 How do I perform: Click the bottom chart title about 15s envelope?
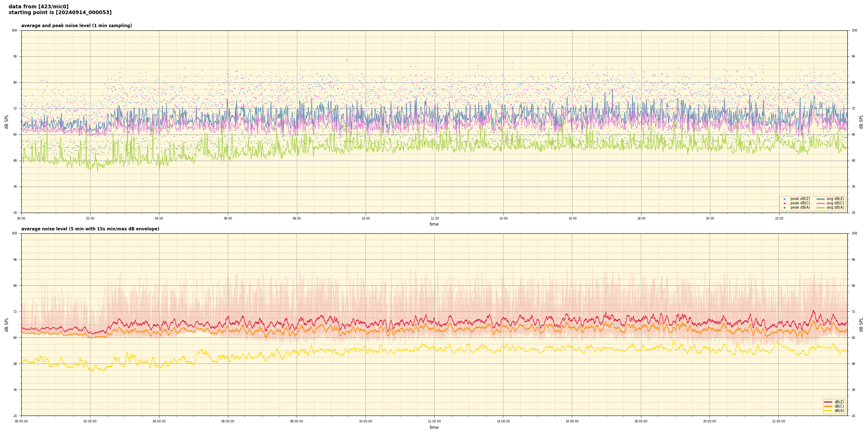[90, 229]
